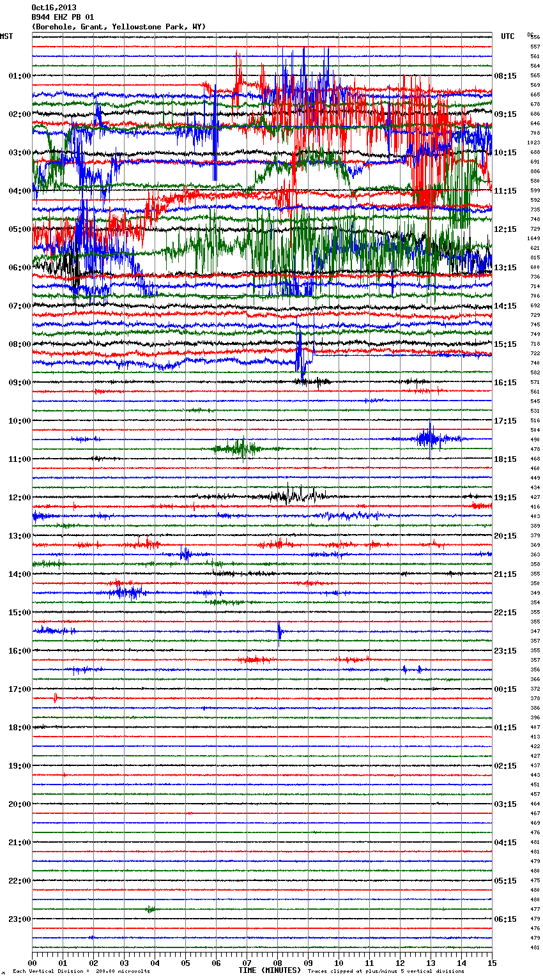Click the 11:15 UTC time label
Viewport: 543px width, 980px height.
click(505, 191)
